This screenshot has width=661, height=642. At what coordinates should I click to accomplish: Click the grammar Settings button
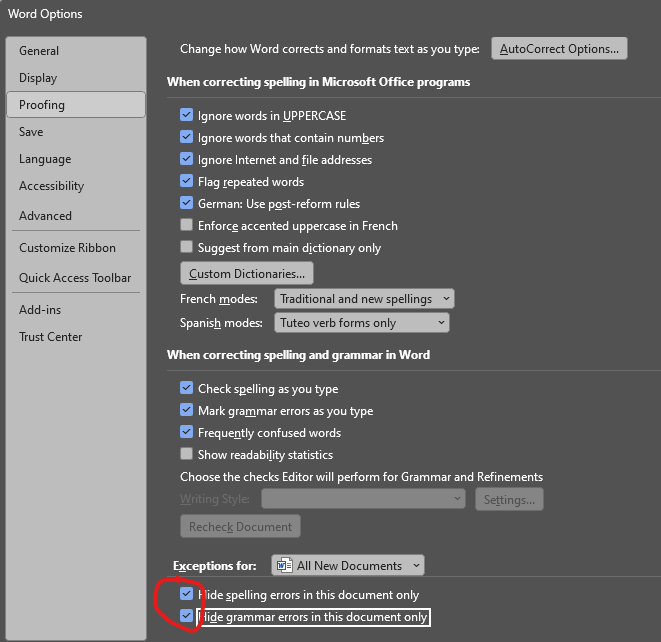click(x=509, y=500)
